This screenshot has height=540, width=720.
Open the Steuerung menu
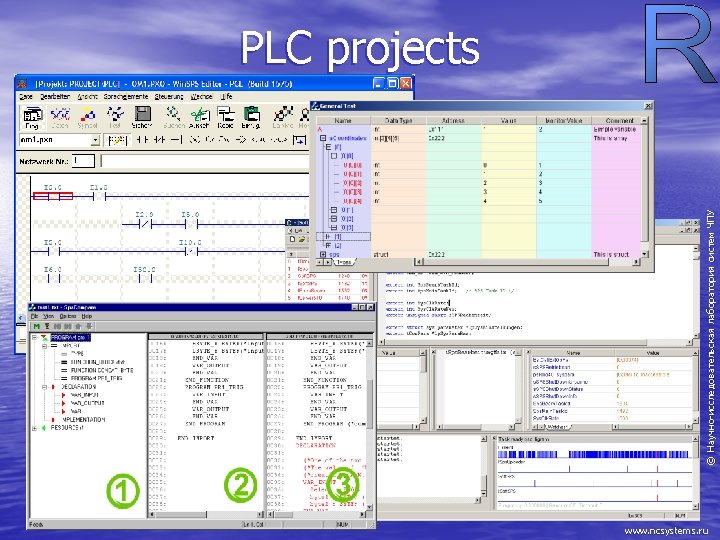[x=169, y=97]
